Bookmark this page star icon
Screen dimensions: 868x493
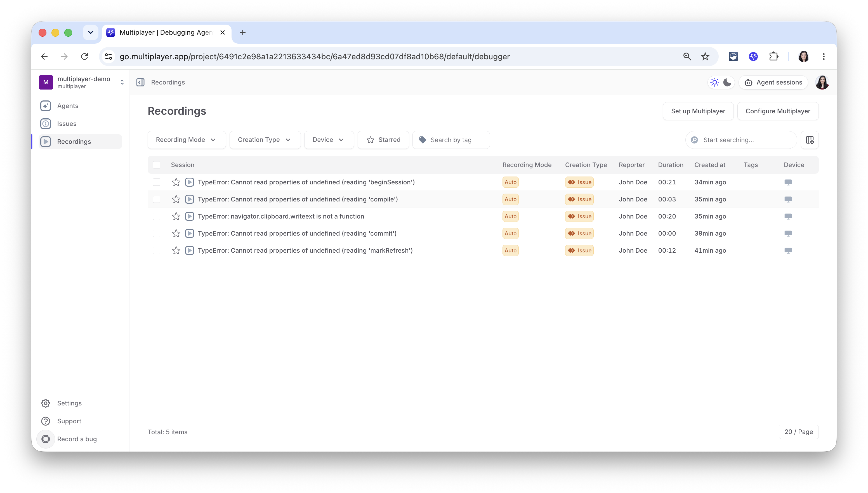pyautogui.click(x=705, y=57)
